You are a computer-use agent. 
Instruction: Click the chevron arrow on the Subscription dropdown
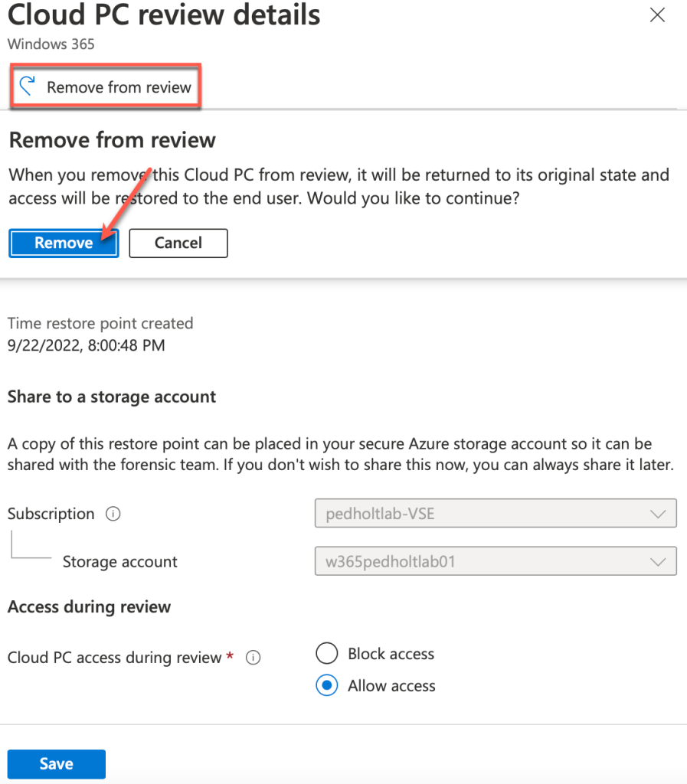point(658,514)
